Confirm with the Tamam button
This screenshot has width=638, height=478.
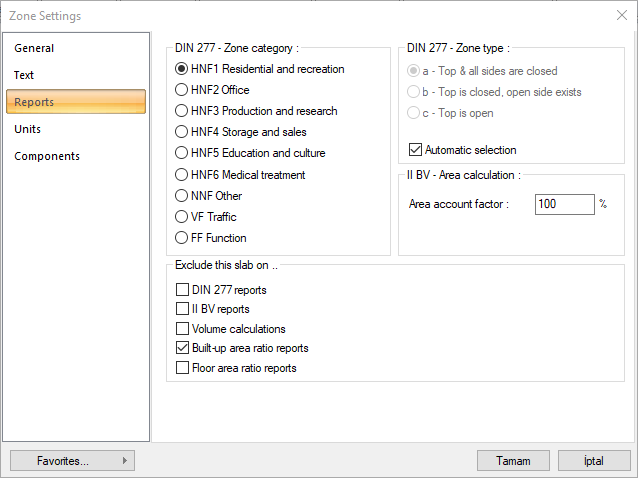[x=514, y=461]
